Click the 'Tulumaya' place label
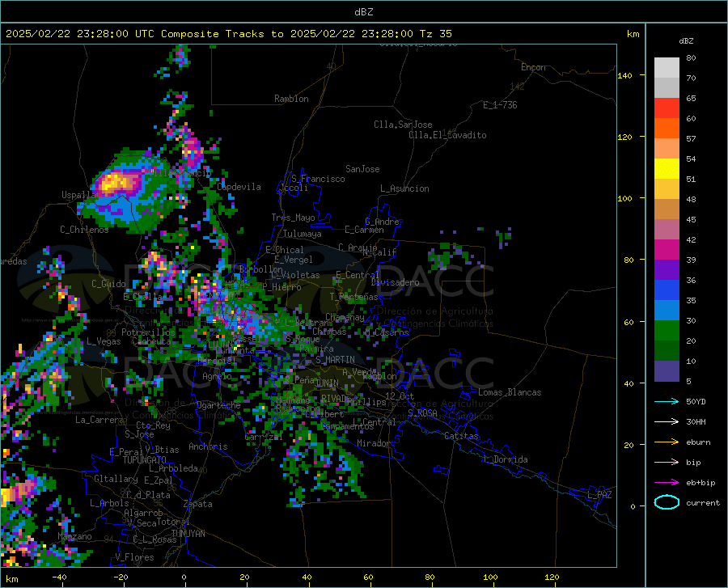This screenshot has width=728, height=588. pos(303,234)
